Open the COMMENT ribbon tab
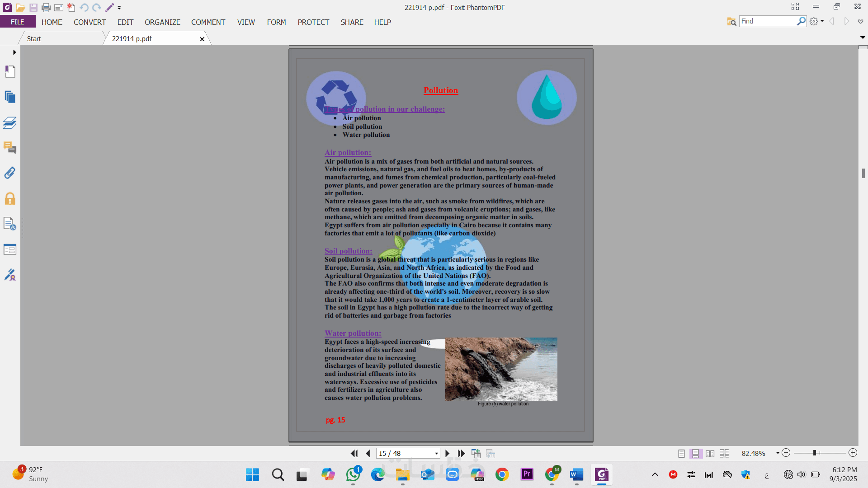Viewport: 868px width, 488px height. [208, 22]
